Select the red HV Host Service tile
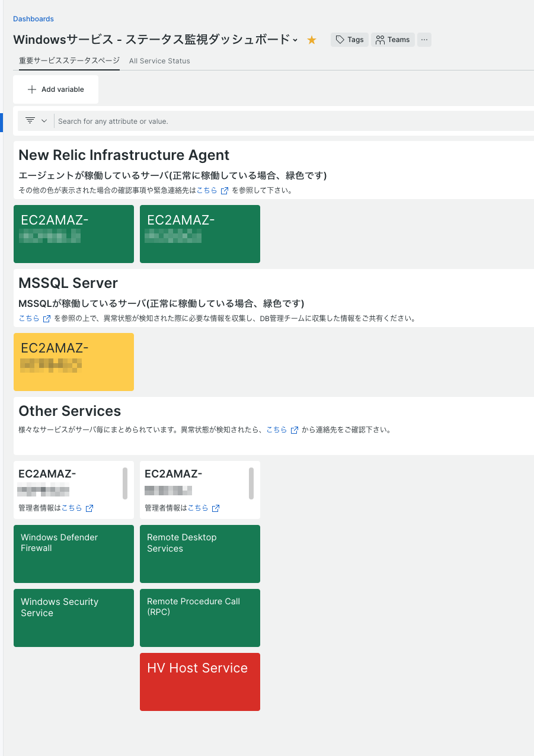 200,682
